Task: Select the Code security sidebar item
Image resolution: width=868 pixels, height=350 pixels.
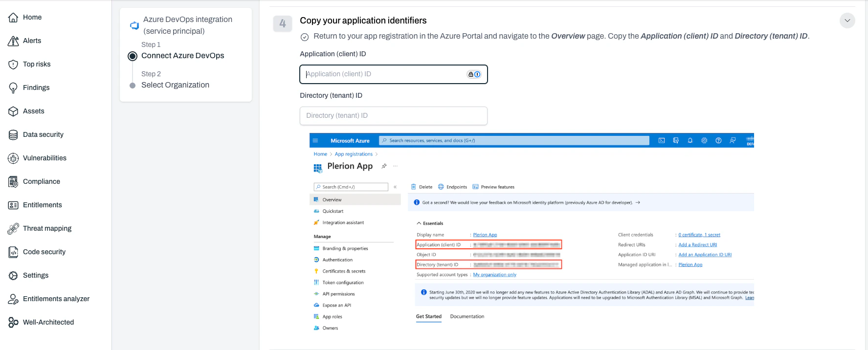Action: [44, 252]
